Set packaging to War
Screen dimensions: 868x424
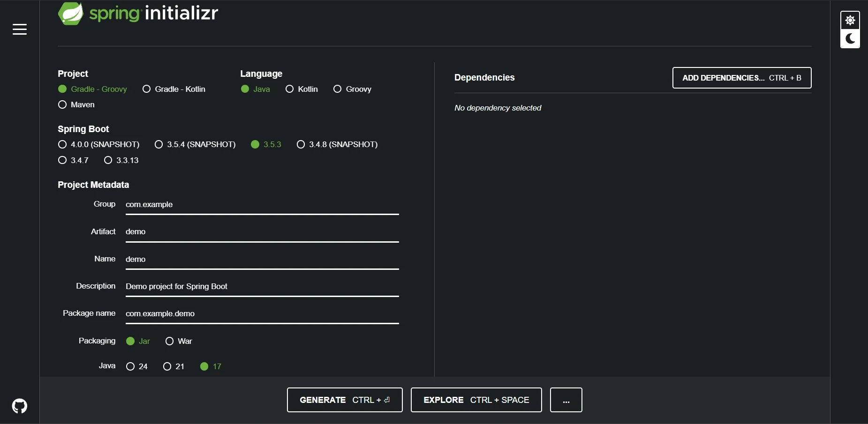[x=179, y=341]
